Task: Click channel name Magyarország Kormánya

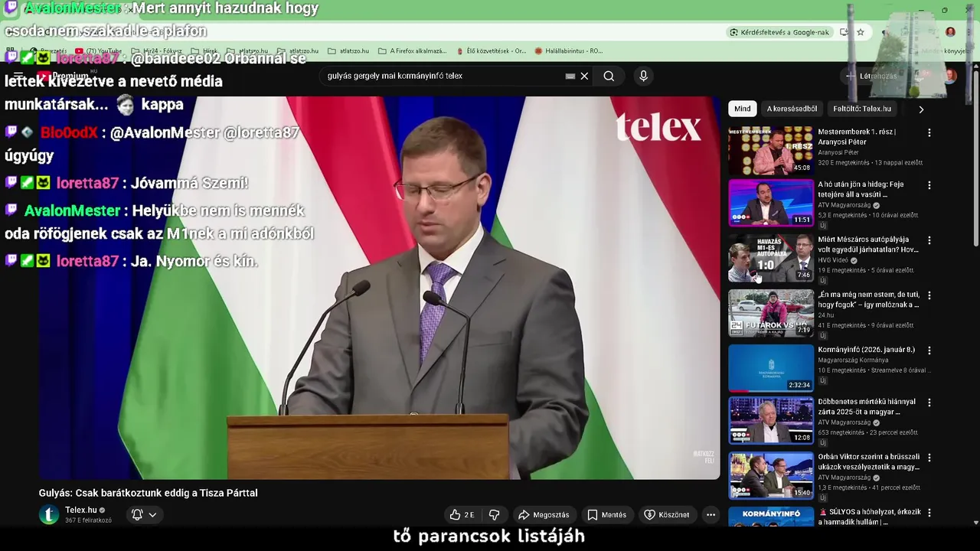Action: (x=853, y=360)
